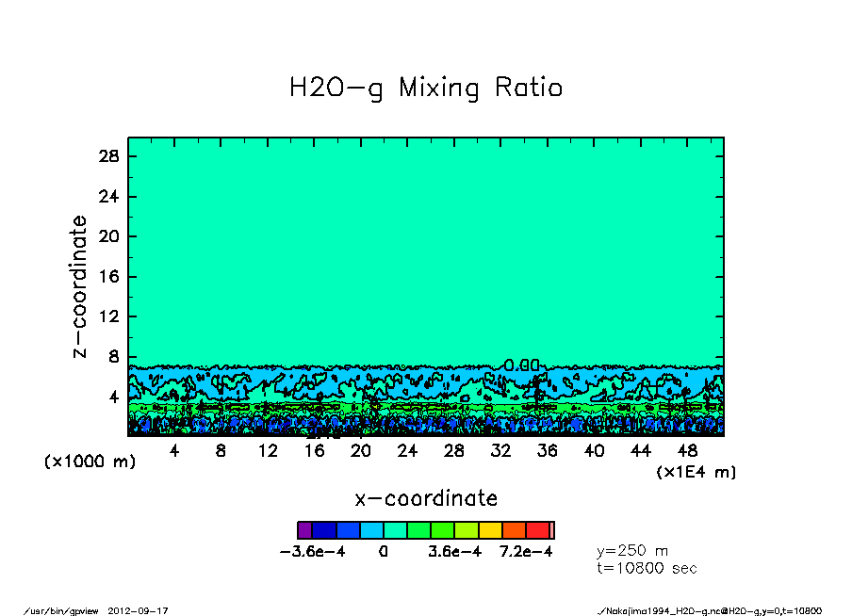Click the '(x1E4 m)' unit label
This screenshot has height=616, width=852.
[696, 472]
